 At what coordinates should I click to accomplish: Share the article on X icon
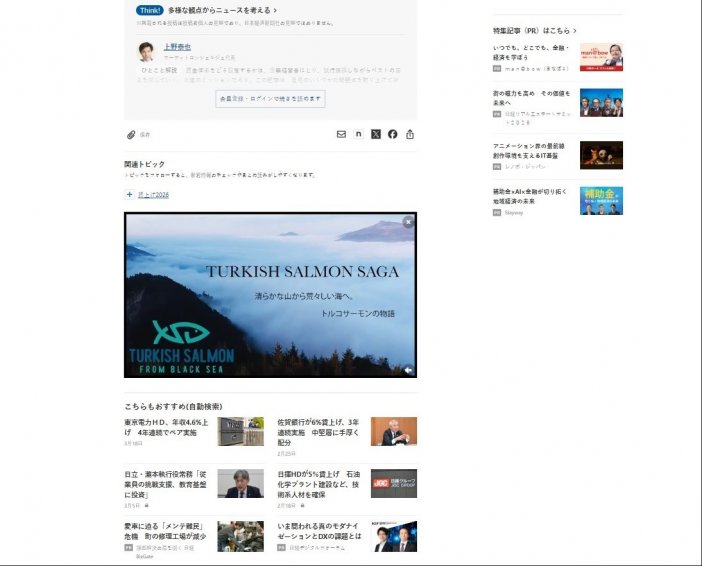[376, 134]
